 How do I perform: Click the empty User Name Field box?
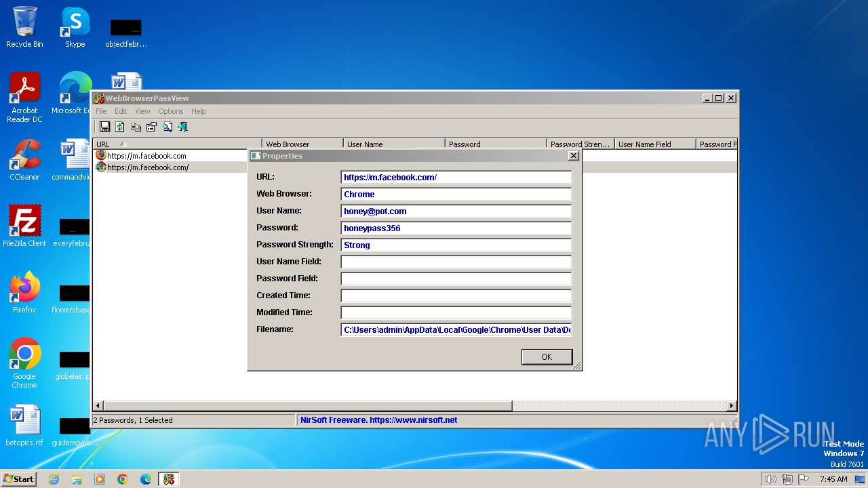coord(456,262)
